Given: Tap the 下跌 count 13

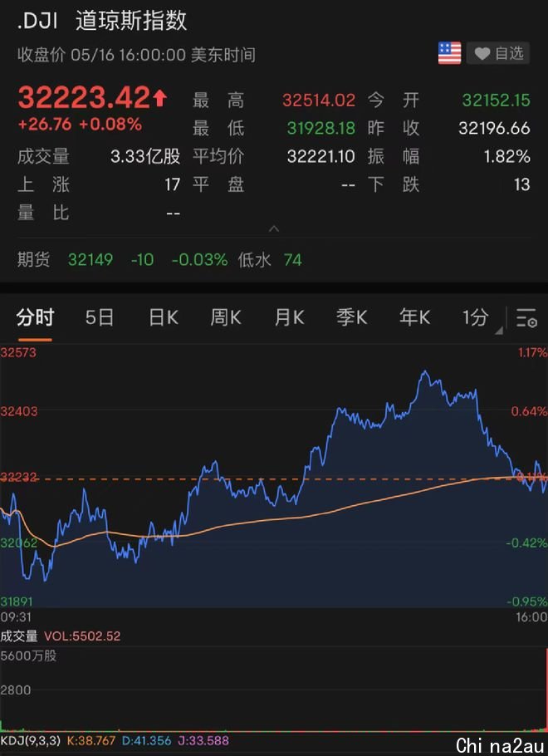Looking at the screenshot, I should (521, 184).
